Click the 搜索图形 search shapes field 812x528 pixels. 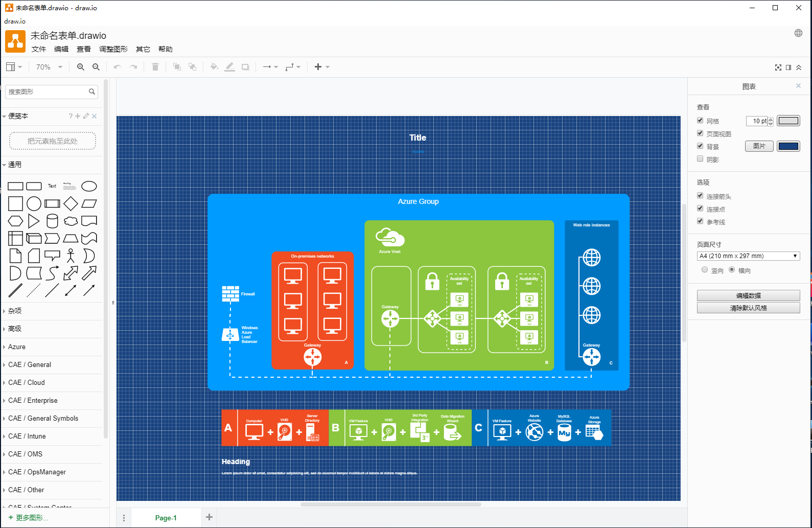coord(47,91)
